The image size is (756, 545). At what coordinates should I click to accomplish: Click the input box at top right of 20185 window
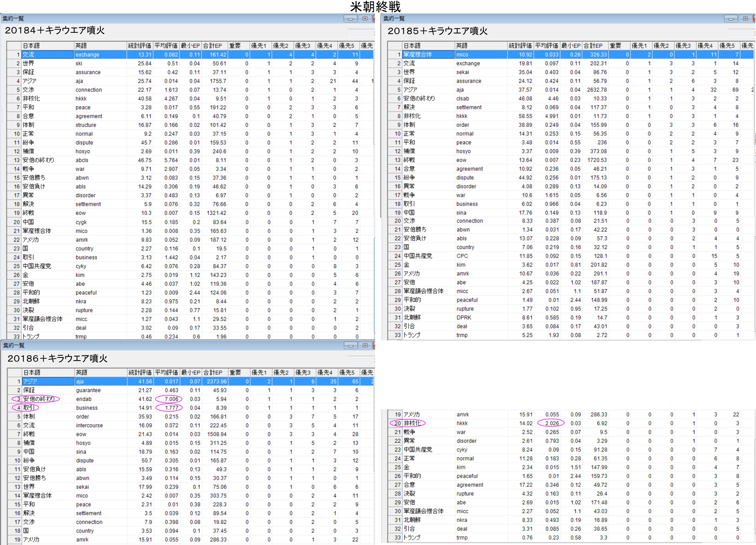tap(741, 33)
